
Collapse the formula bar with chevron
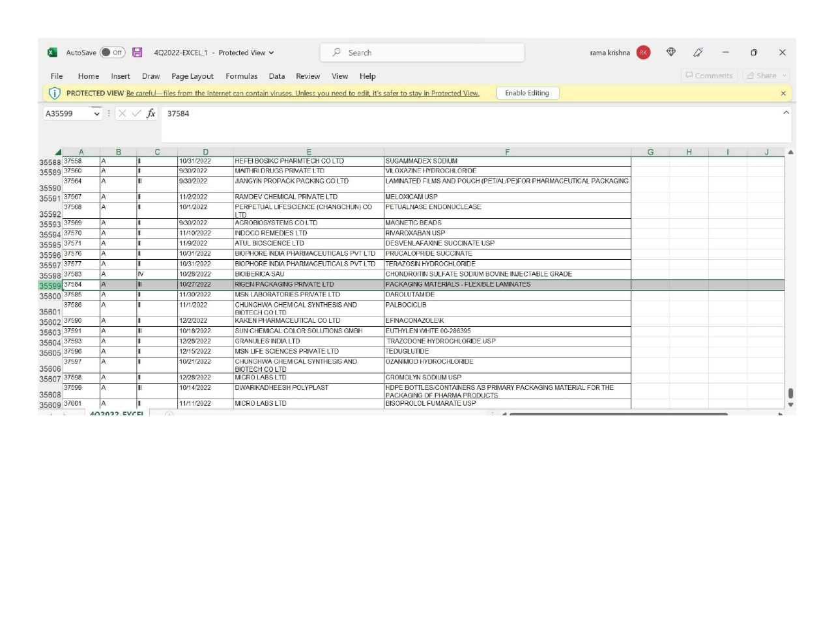786,113
